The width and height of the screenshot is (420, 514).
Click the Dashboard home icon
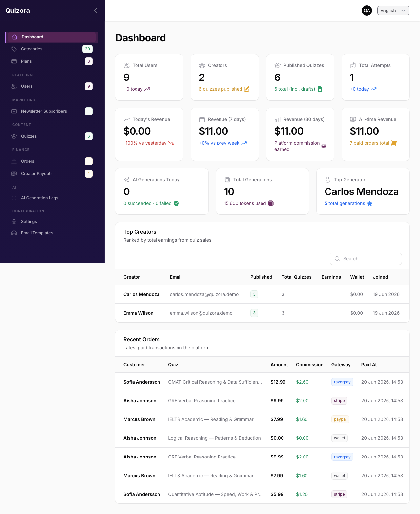tap(15, 37)
